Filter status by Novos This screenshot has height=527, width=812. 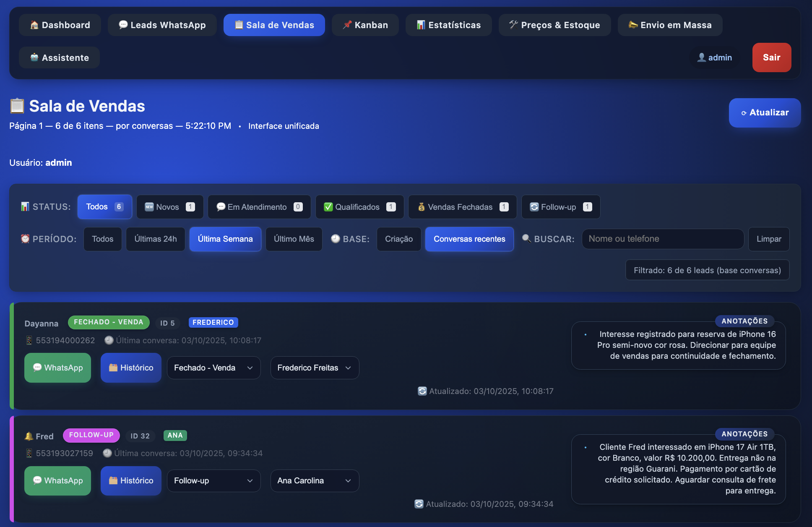169,207
